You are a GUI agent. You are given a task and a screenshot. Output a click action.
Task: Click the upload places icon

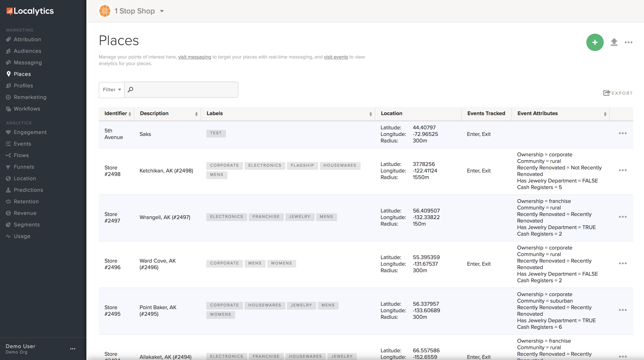point(614,42)
